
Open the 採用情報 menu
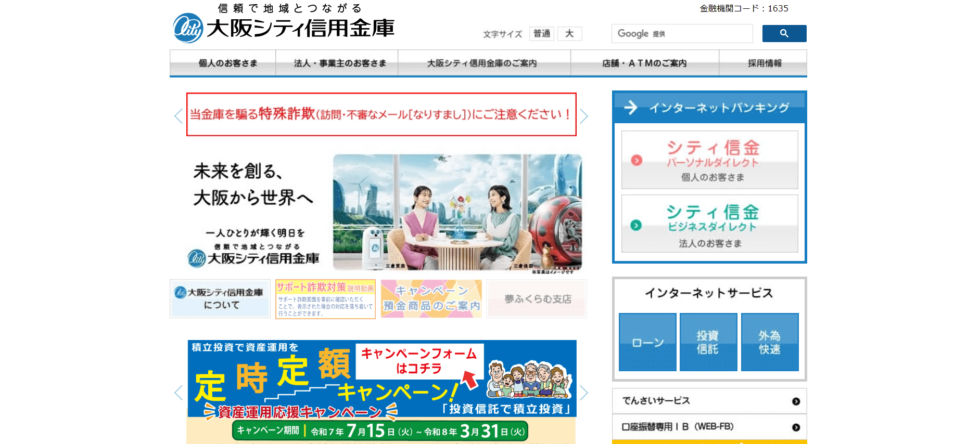tap(763, 63)
